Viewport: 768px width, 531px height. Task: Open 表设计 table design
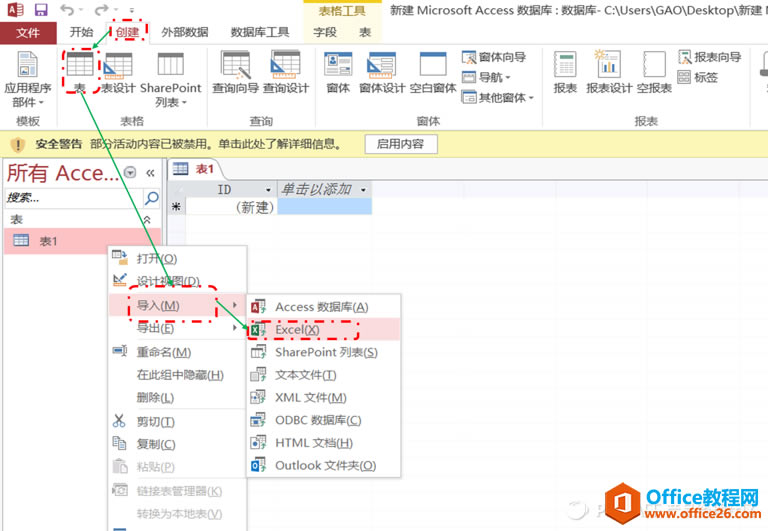tap(118, 72)
